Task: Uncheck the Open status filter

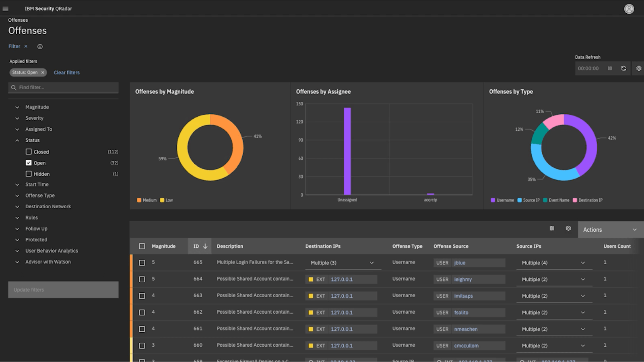Action: point(29,162)
